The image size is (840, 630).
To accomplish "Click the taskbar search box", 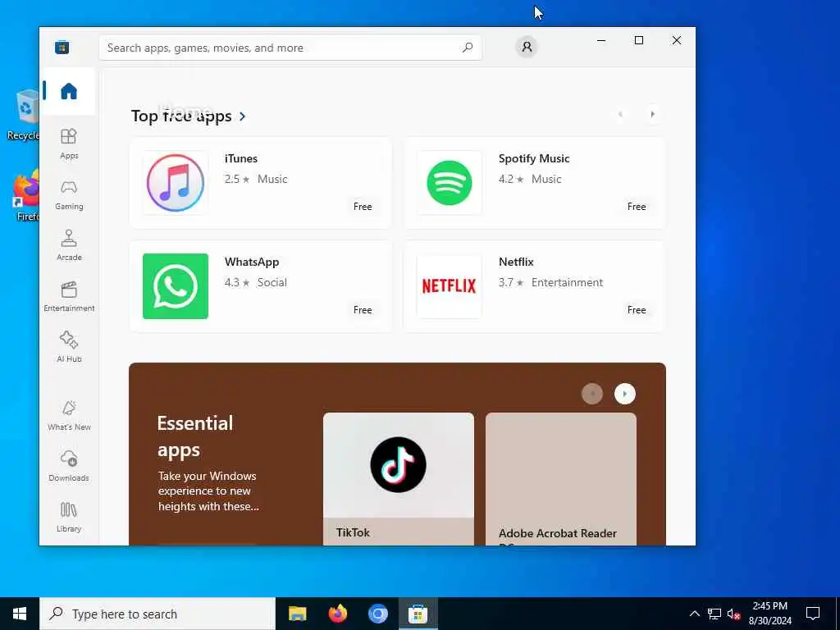I will (x=157, y=614).
